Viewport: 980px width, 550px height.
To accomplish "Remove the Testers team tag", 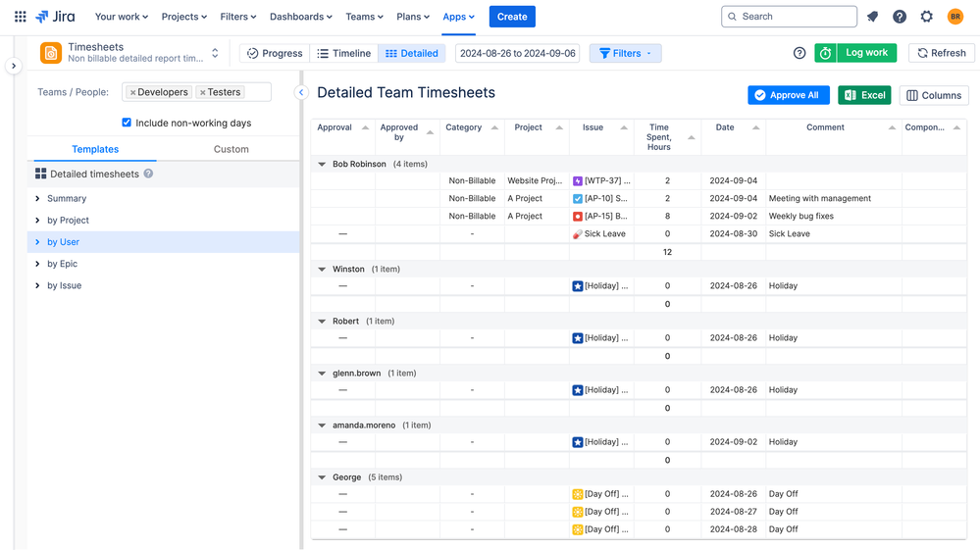I will coord(202,92).
